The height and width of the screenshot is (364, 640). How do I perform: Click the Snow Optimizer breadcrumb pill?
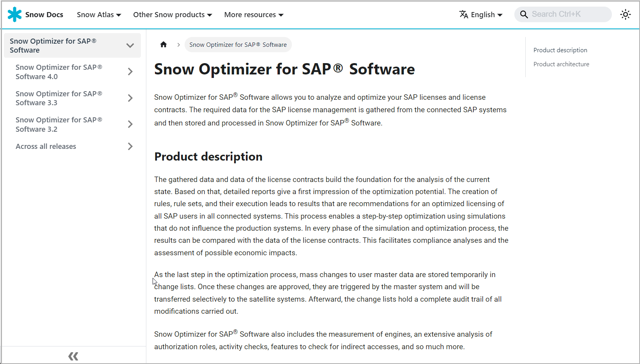tap(238, 44)
